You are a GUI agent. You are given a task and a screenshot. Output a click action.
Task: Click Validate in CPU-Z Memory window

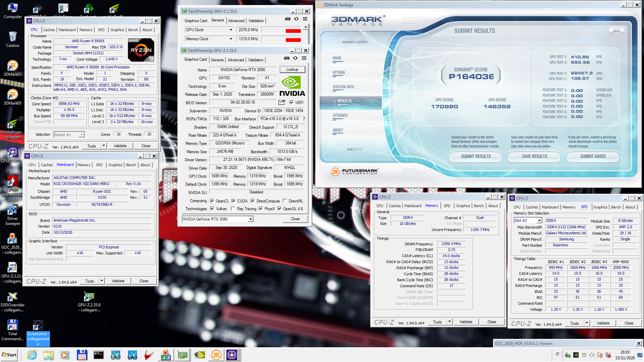(x=466, y=322)
